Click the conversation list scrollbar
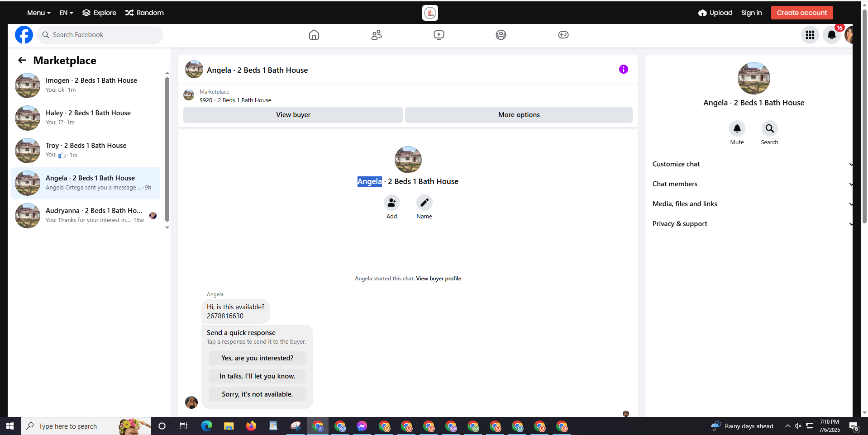This screenshot has width=868, height=435. point(167,149)
